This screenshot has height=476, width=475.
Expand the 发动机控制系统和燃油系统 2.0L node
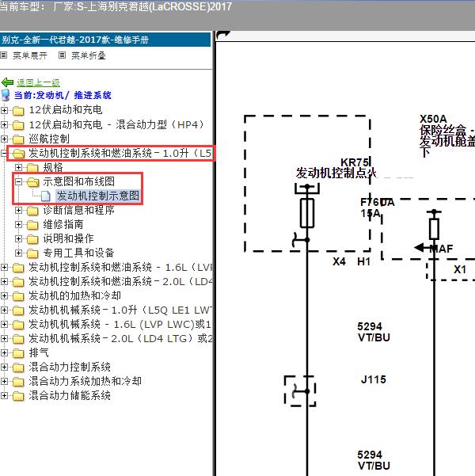click(4, 281)
